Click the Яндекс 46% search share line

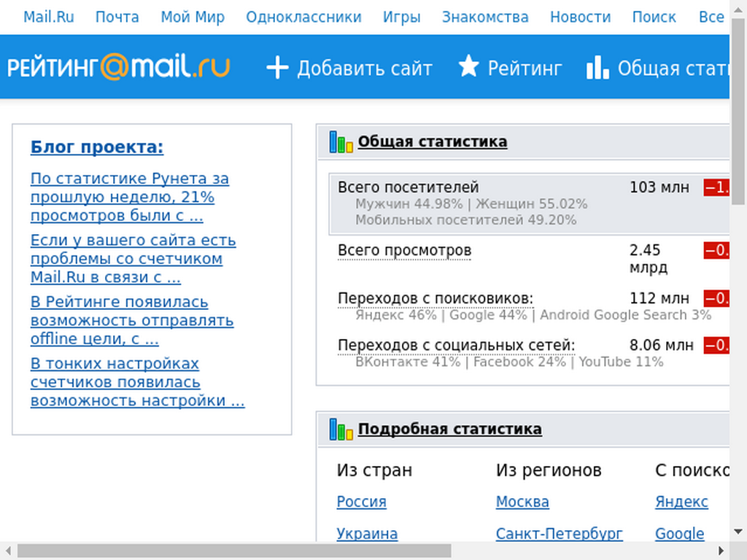point(533,315)
